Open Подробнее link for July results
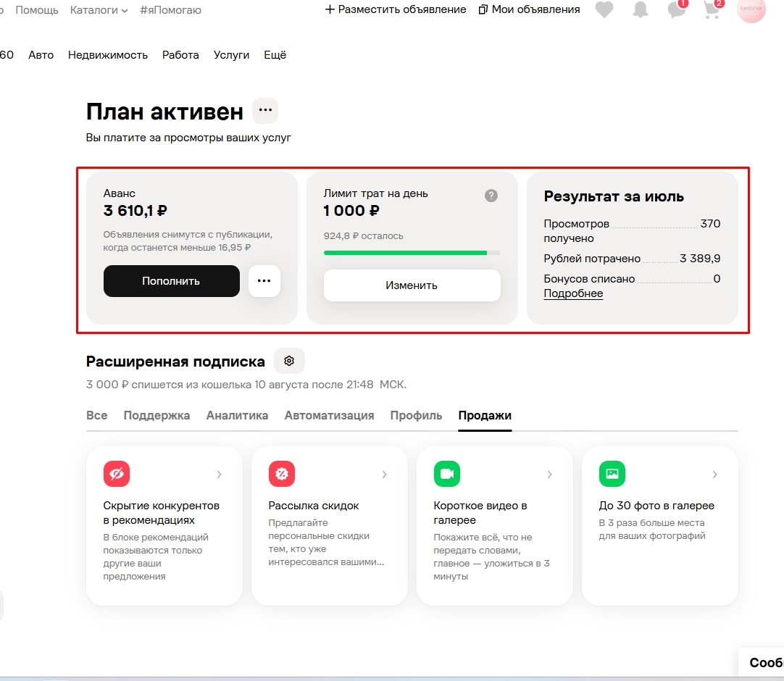Image resolution: width=784 pixels, height=681 pixels. coord(573,293)
